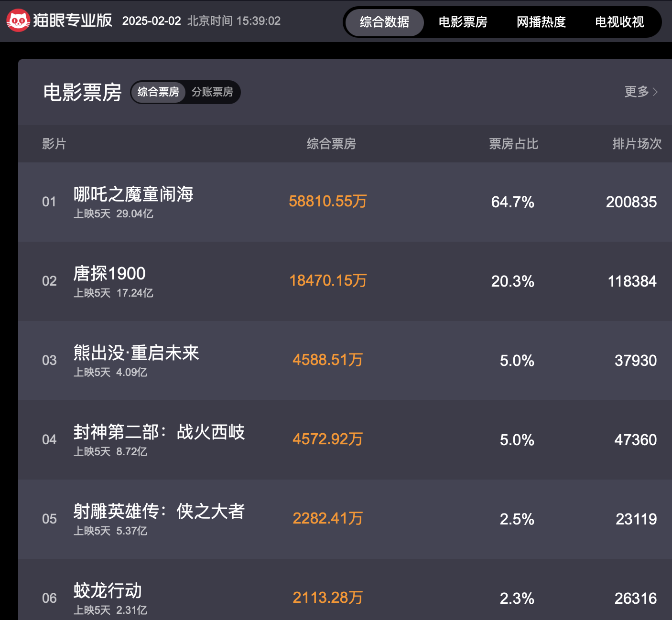
Task: Click the 排片场次 column header
Action: (x=637, y=144)
